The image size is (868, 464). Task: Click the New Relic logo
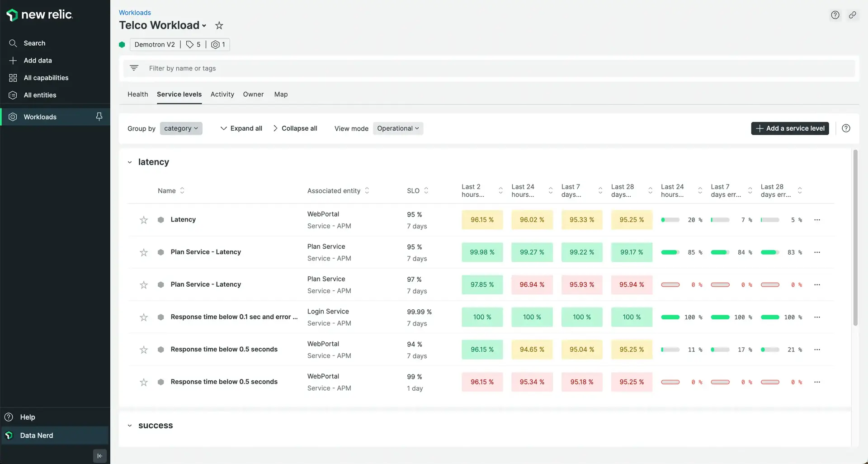coord(40,15)
